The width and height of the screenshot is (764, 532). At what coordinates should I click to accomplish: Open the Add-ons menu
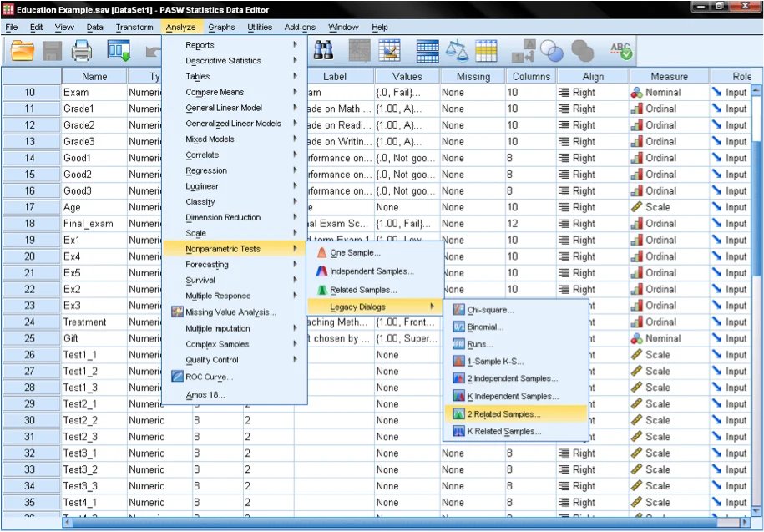pos(300,28)
